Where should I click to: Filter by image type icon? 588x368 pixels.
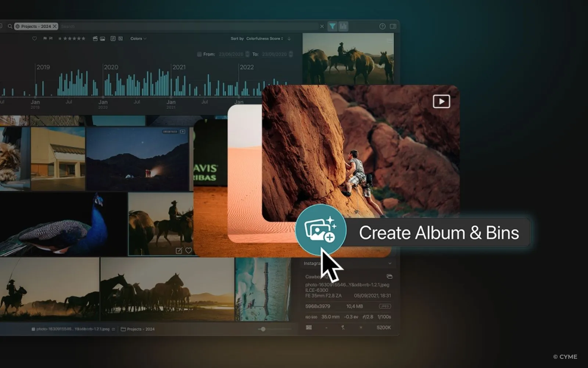[x=103, y=38]
